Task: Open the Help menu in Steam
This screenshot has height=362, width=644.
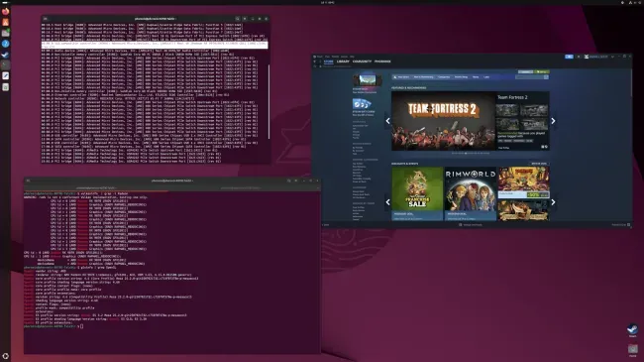Action: 353,57
